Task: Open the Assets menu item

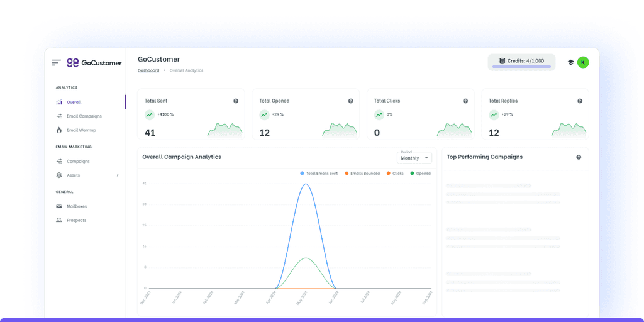Action: [85, 175]
